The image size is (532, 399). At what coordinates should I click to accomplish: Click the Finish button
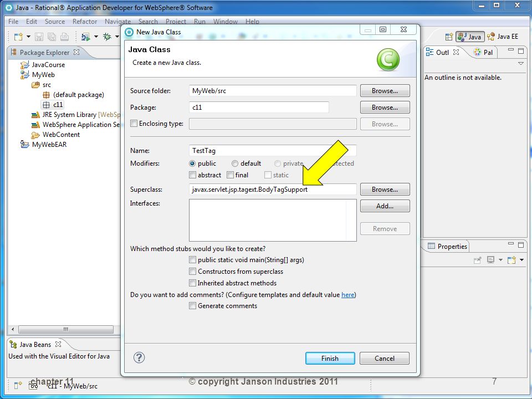tap(330, 359)
